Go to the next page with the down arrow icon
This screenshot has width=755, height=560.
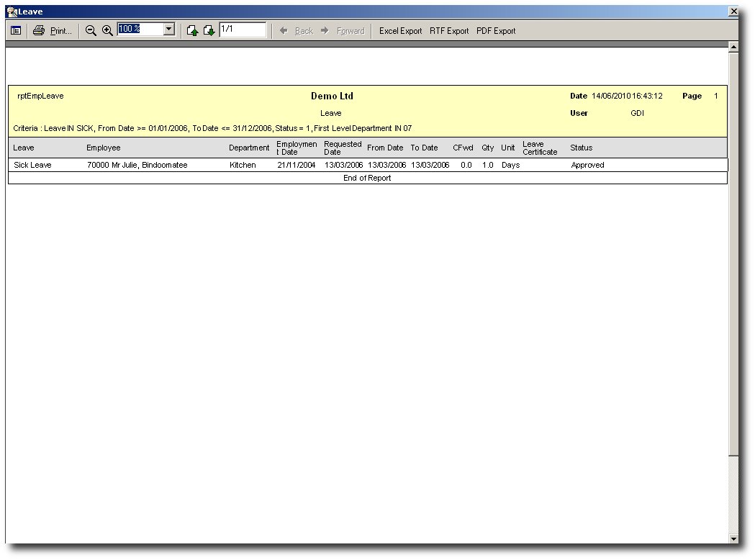pyautogui.click(x=209, y=31)
